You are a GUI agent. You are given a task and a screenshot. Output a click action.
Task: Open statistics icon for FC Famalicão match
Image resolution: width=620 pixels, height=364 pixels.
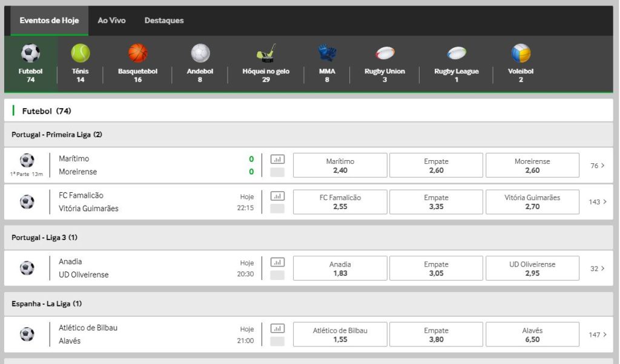click(277, 196)
